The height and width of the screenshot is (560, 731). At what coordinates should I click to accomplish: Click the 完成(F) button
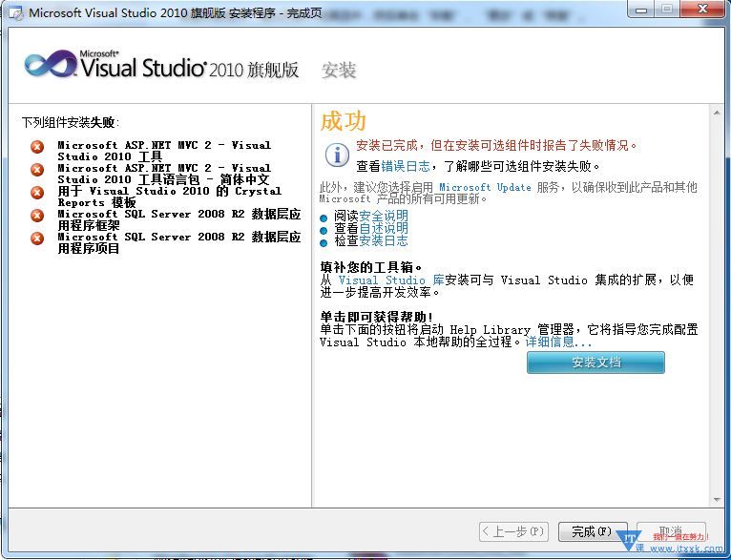coord(592,531)
